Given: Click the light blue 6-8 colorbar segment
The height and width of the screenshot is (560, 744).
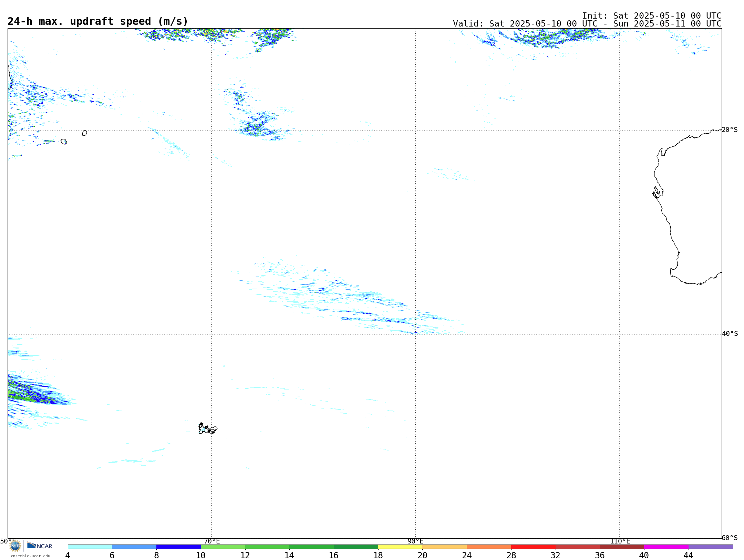Looking at the screenshot, I should 134,547.
